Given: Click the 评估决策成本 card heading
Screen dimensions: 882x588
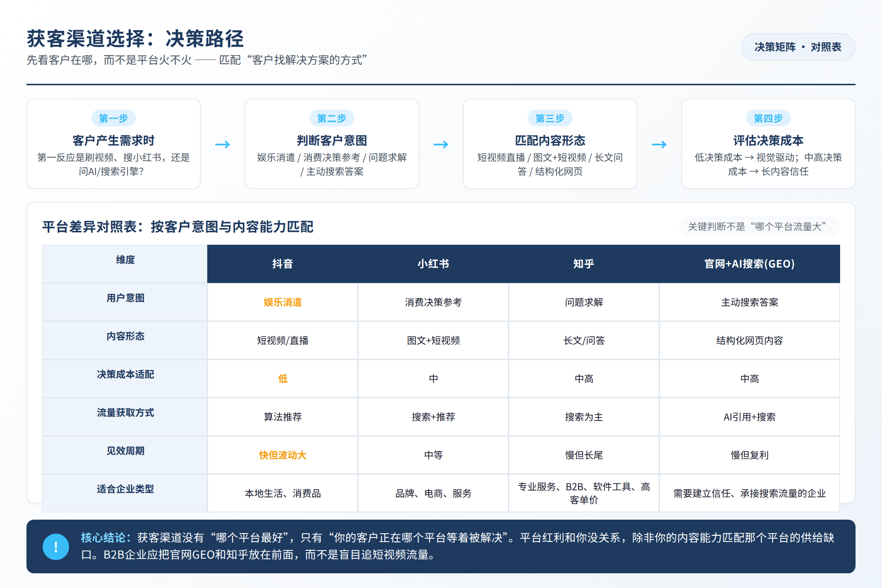Looking at the screenshot, I should point(768,141).
